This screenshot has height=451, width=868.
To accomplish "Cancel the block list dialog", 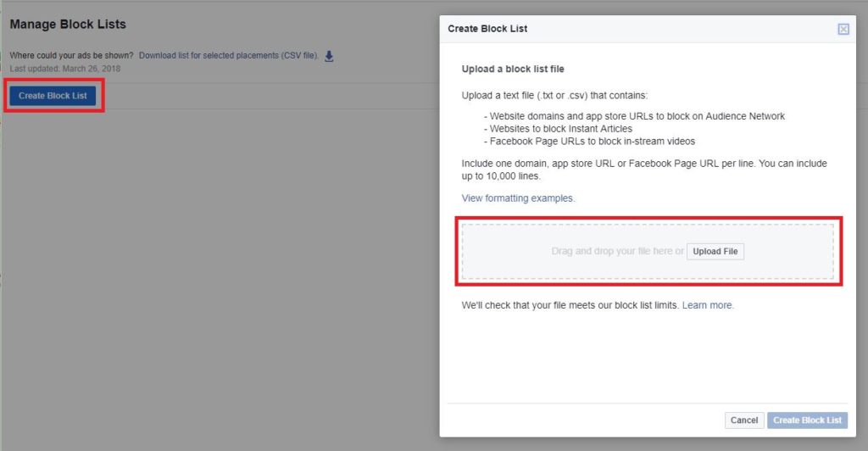I will coord(744,420).
